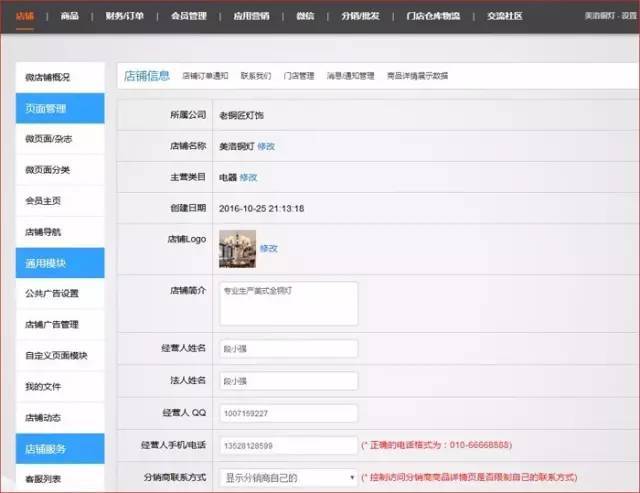This screenshot has height=493, width=640.
Task: Switch to the 联系我们 tab
Action: coord(256,76)
